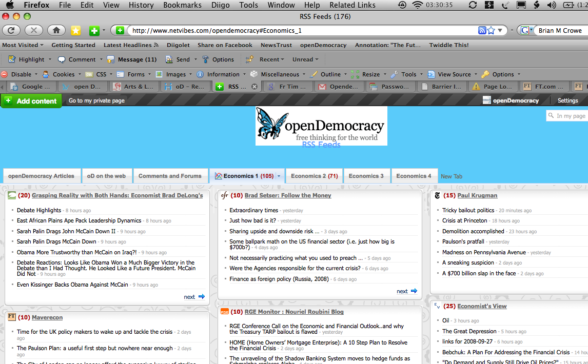Click next arrow in Brad Setser widget

click(407, 291)
